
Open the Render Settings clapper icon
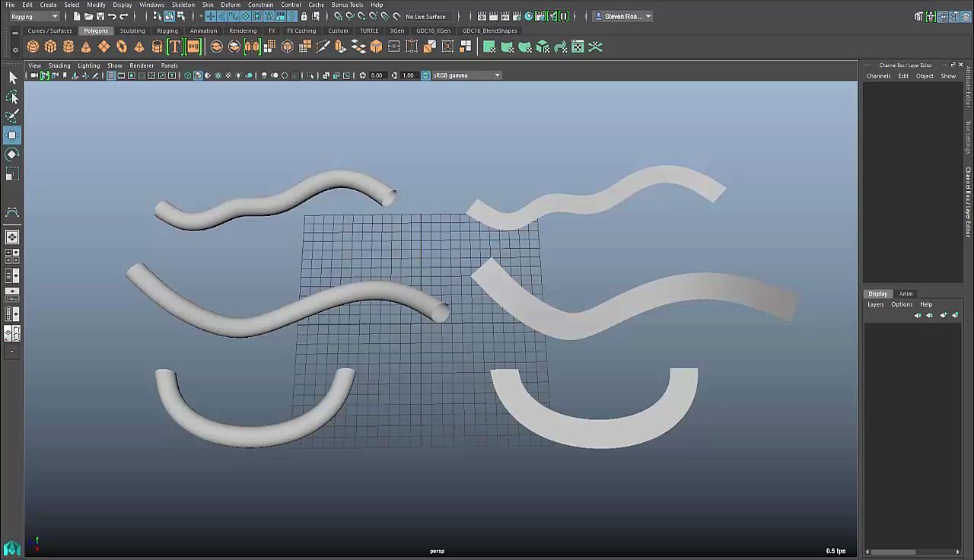pyautogui.click(x=516, y=16)
